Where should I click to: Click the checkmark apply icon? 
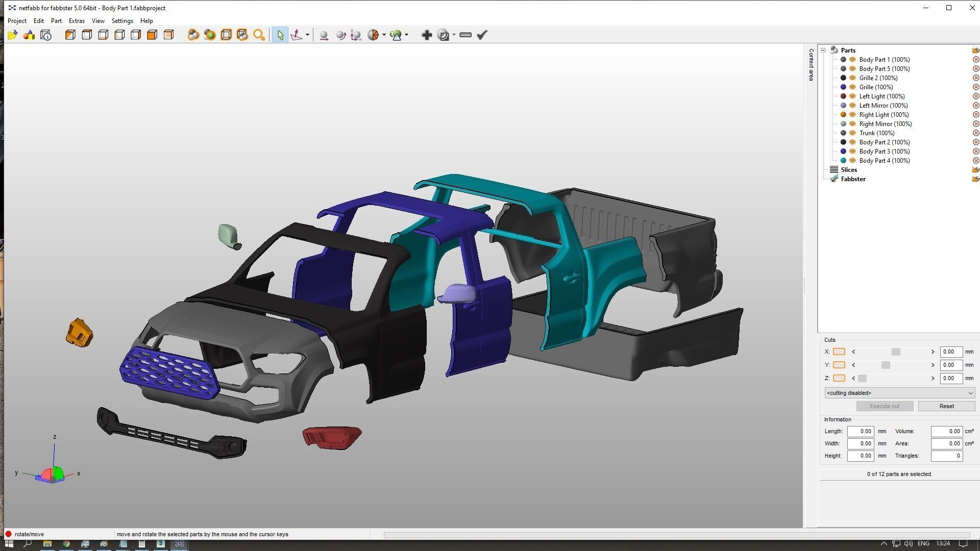[482, 35]
